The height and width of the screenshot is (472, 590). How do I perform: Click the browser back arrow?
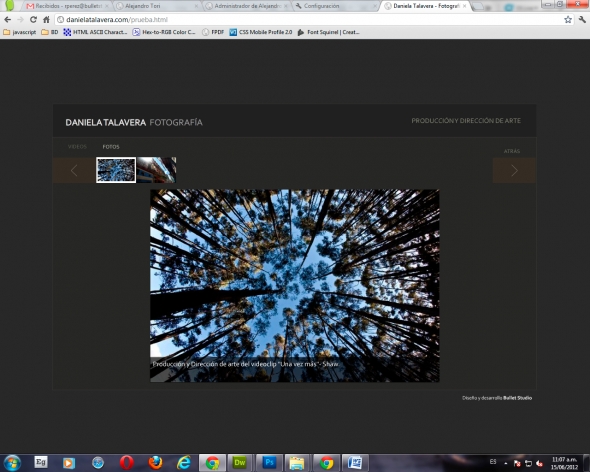click(x=8, y=20)
